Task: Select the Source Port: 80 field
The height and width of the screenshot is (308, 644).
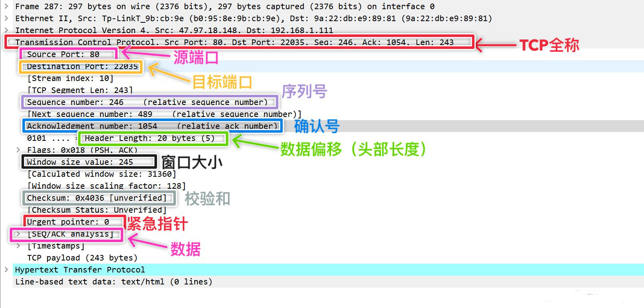Action: (63, 54)
